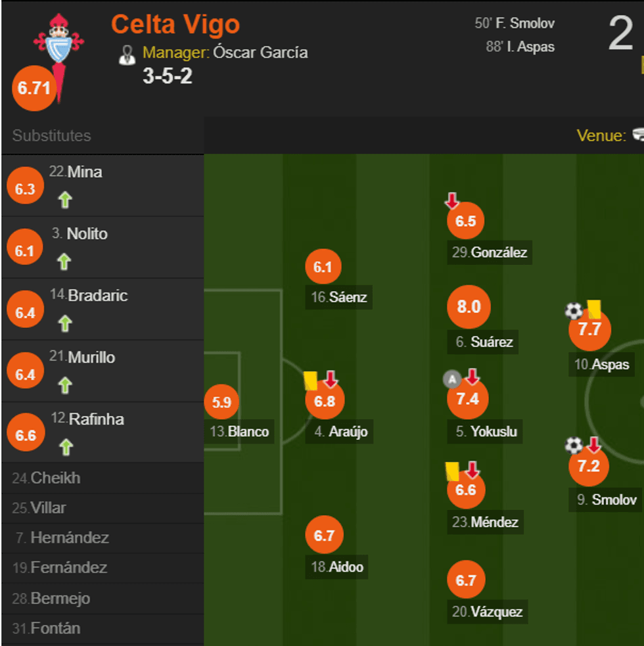Click the red substituted-off arrow above Smolov
Viewport: 644px width, 646px height.
click(593, 446)
